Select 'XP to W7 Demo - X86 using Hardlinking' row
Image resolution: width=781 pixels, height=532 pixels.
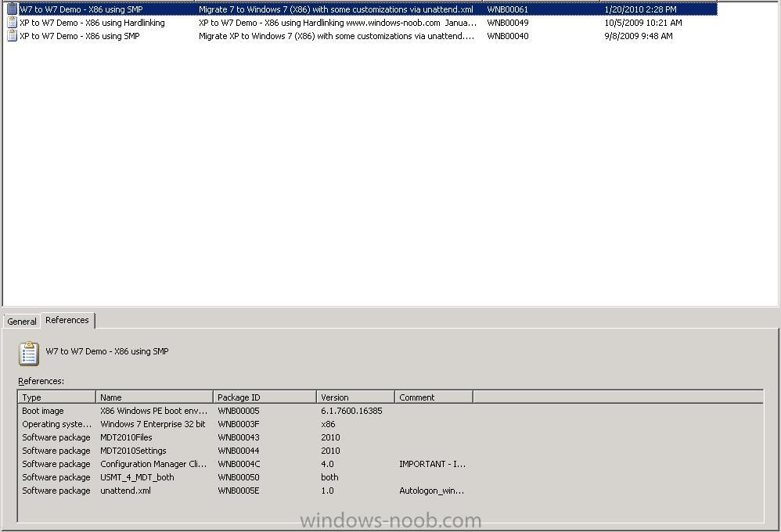point(362,23)
